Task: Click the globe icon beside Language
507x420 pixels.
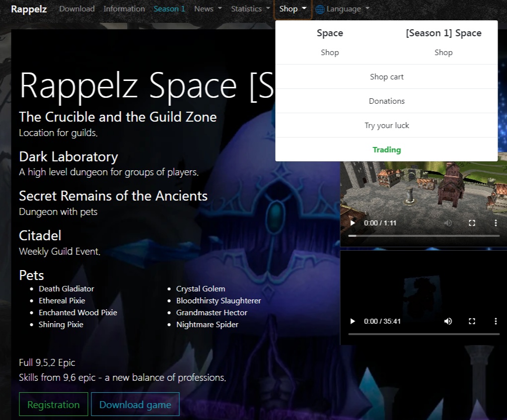Action: 320,9
